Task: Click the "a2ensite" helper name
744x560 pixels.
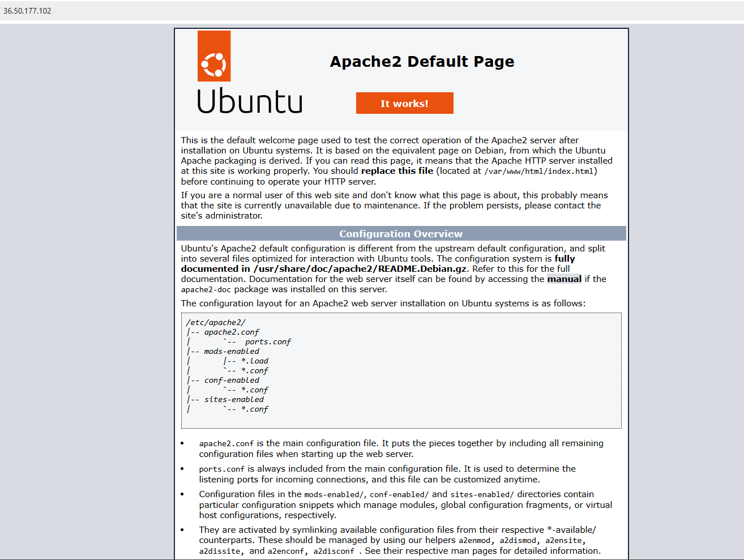Action: point(564,541)
